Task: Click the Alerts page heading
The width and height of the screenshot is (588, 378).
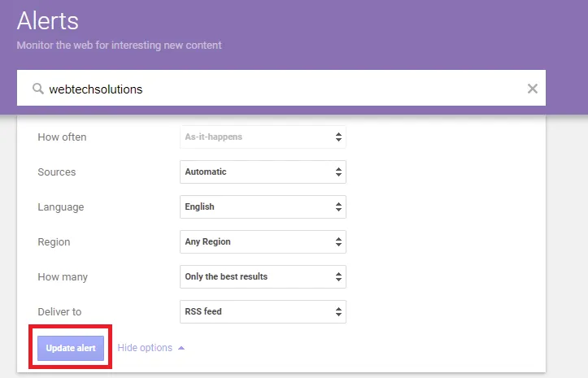Action: click(48, 20)
